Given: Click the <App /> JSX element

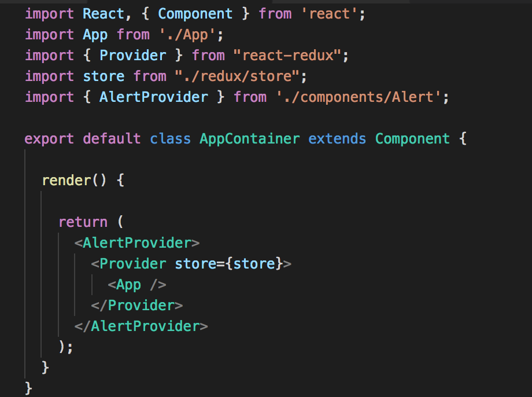Looking at the screenshot, I should [137, 285].
